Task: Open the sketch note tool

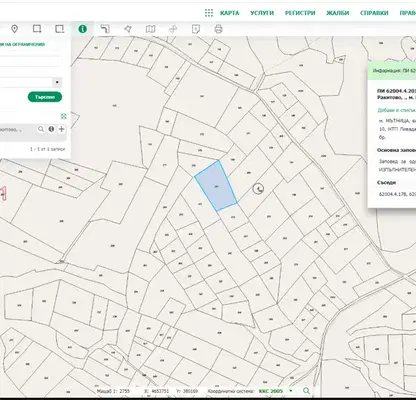Action: tap(196, 29)
